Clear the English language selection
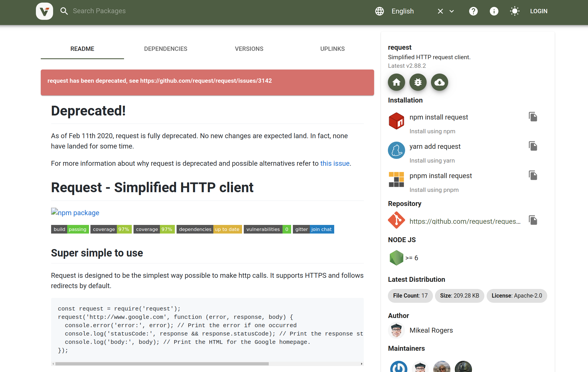 pyautogui.click(x=440, y=11)
